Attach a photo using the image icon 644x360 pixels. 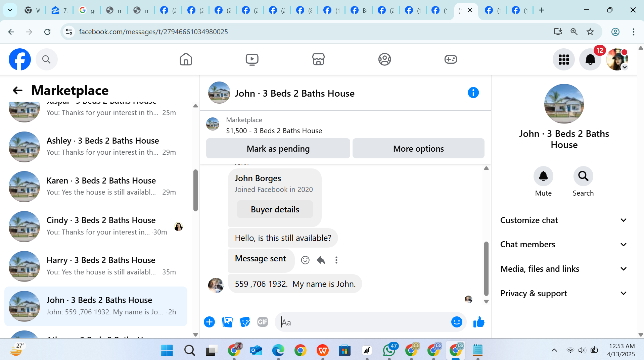click(227, 322)
